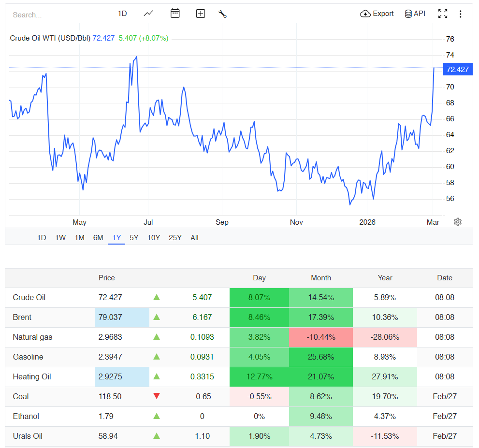Image resolution: width=479 pixels, height=448 pixels.
Task: Switch to the 6M time range
Action: click(x=98, y=237)
